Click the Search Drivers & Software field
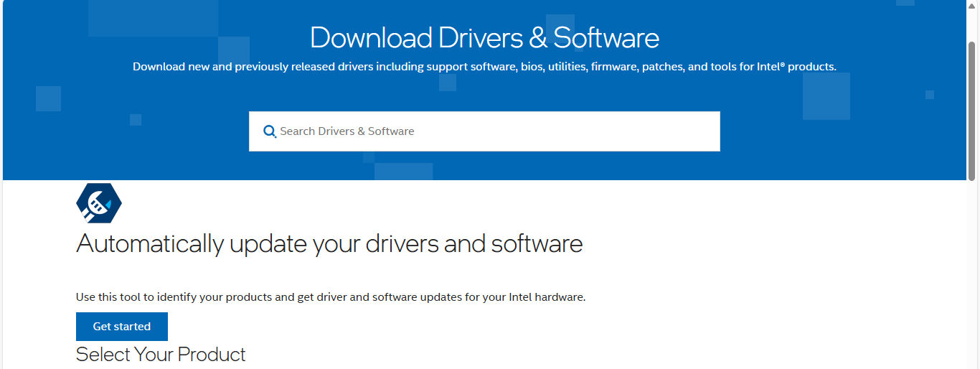 484,131
